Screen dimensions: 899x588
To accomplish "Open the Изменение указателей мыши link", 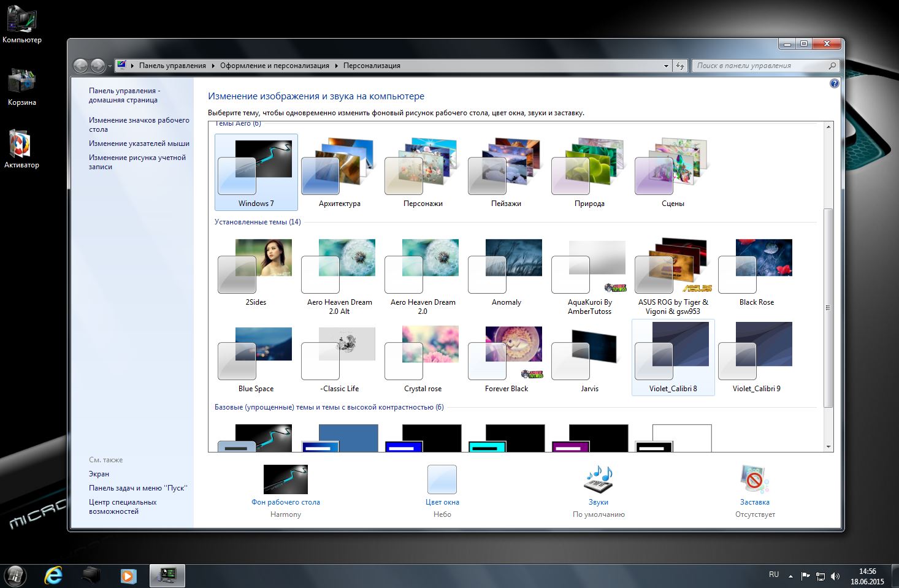I will tap(139, 143).
